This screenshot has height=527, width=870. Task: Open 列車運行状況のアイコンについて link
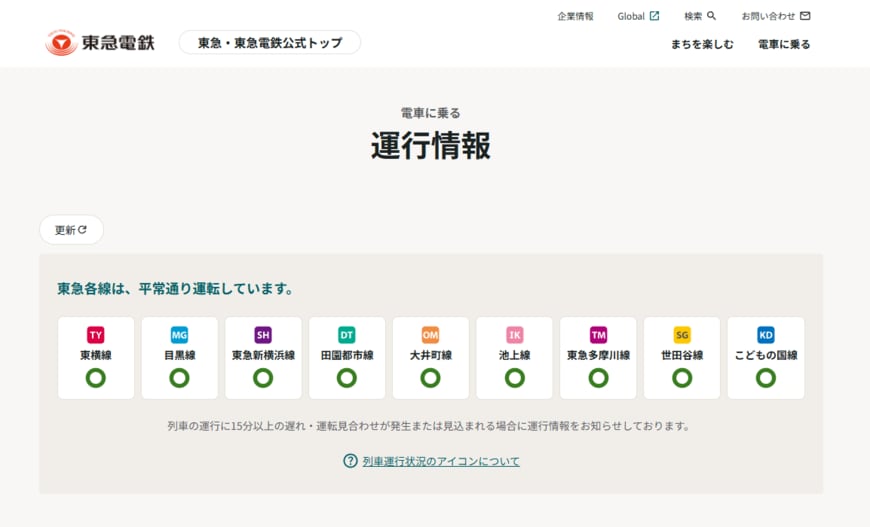click(441, 461)
